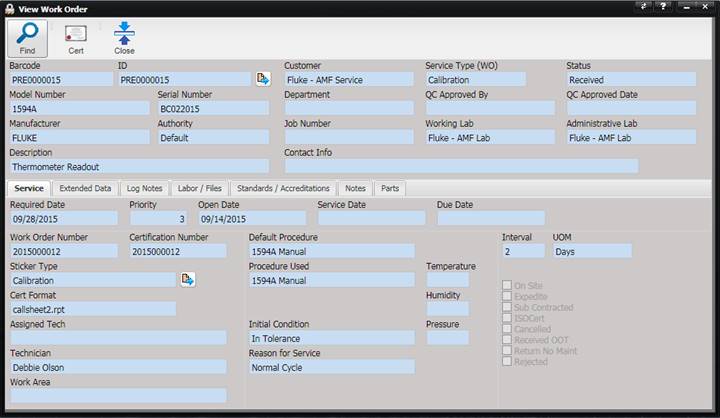The width and height of the screenshot is (720, 418).
Task: Check the Sub Contracted checkbox
Action: (506, 307)
